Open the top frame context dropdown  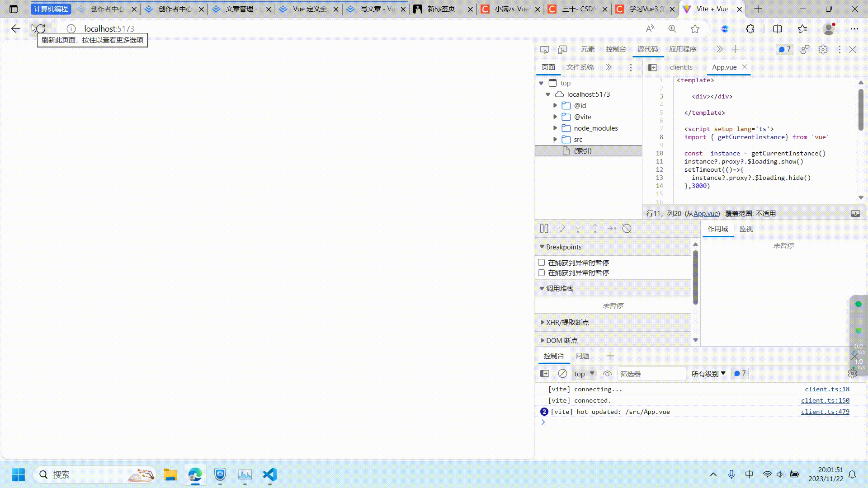click(584, 374)
